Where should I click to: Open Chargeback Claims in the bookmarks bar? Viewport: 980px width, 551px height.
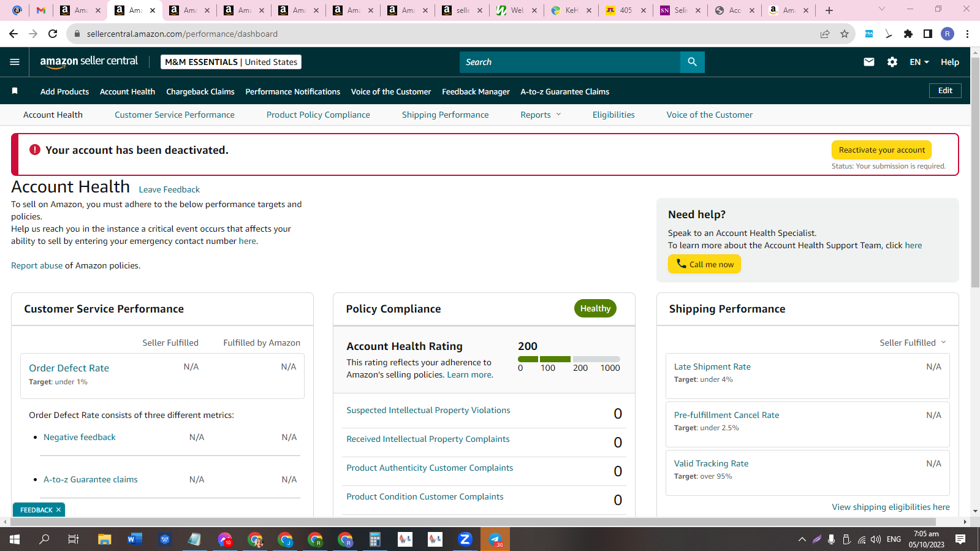pos(200,92)
